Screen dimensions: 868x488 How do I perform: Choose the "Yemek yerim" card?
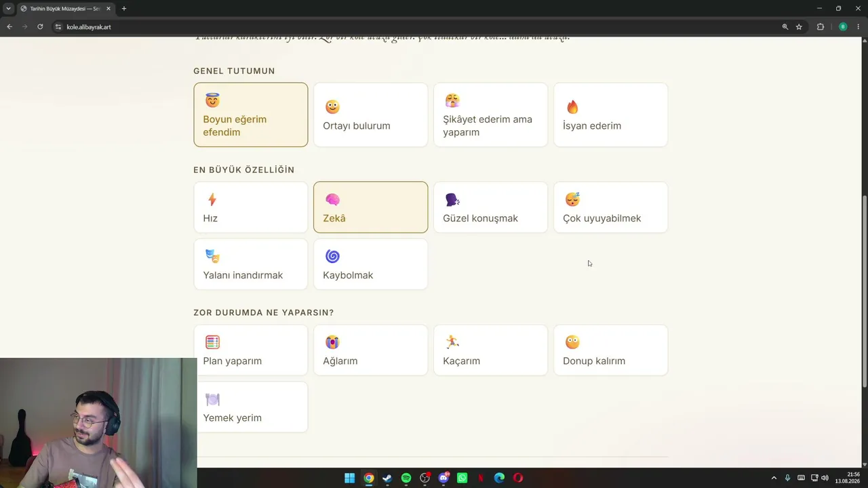250,407
